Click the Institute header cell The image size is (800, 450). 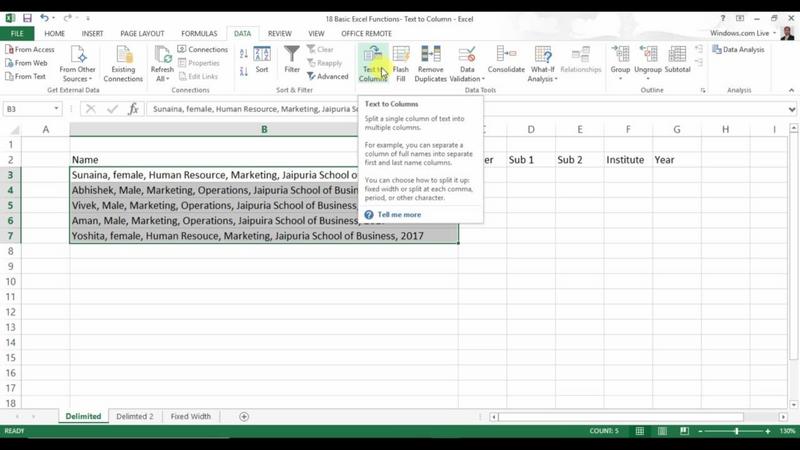[628, 160]
